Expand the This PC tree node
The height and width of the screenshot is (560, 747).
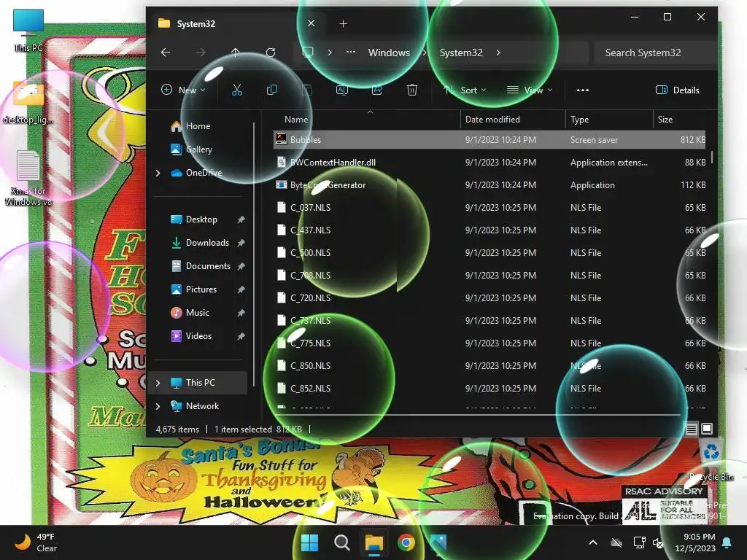coord(158,383)
